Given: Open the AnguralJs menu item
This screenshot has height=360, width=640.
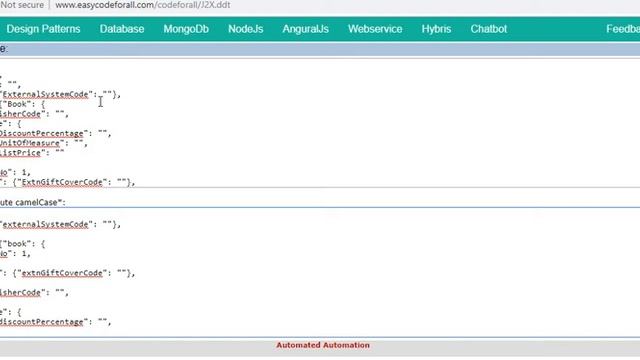Looking at the screenshot, I should [306, 29].
